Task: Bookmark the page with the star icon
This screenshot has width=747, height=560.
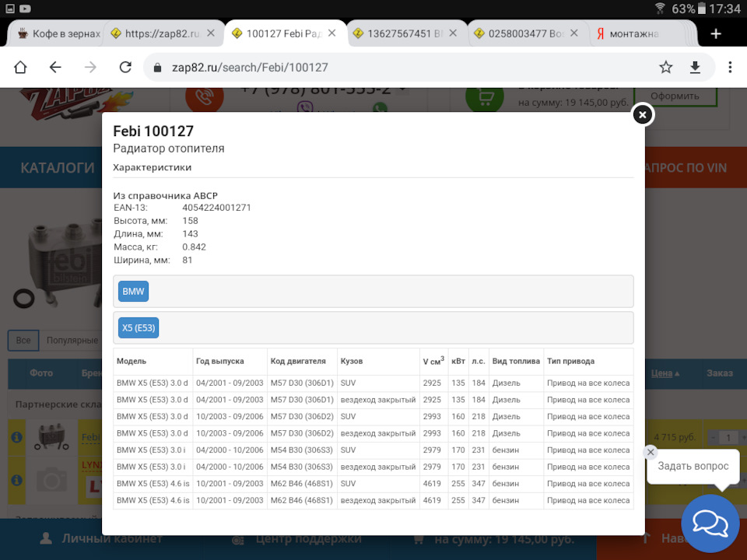Action: (x=665, y=67)
